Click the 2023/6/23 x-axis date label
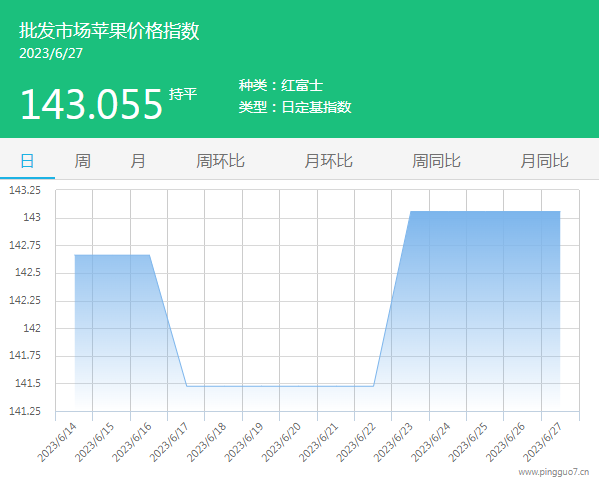This screenshot has height=482, width=599. click(x=393, y=442)
